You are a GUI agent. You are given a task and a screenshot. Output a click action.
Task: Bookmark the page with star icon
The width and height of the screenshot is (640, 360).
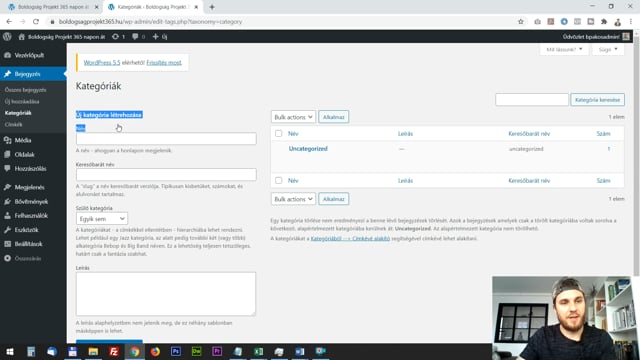tap(520, 22)
